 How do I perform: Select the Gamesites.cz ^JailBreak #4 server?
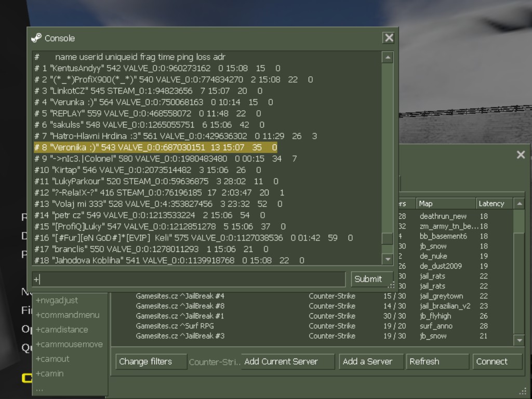pyautogui.click(x=180, y=296)
